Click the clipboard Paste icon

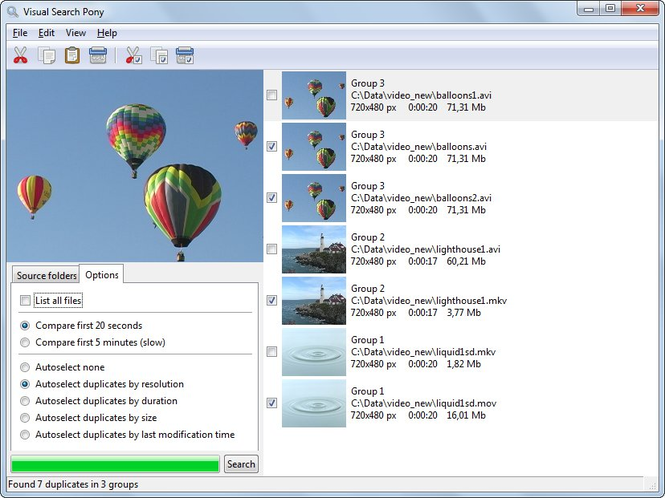72,56
